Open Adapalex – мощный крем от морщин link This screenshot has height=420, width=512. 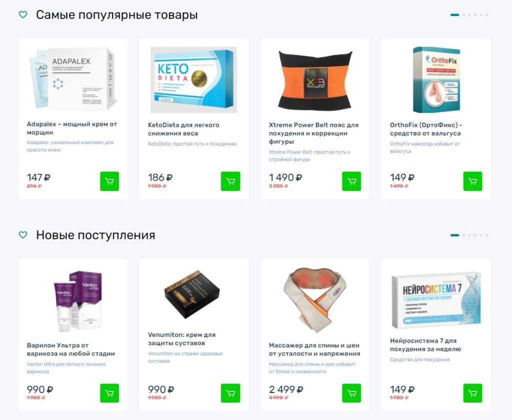pyautogui.click(x=72, y=128)
